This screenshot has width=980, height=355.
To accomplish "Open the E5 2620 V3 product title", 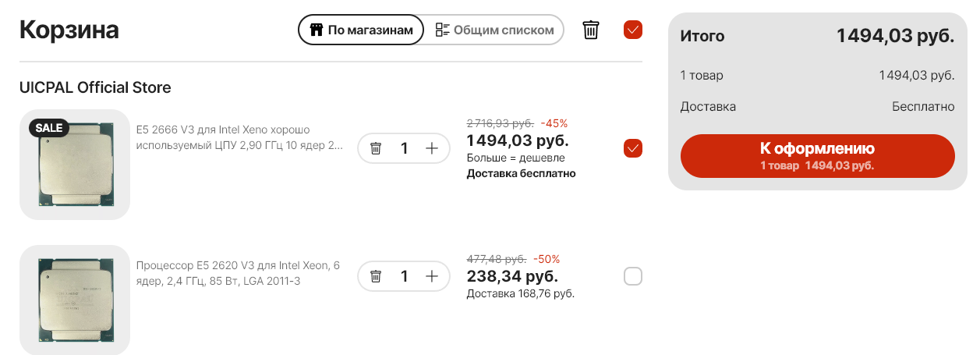I will pyautogui.click(x=239, y=273).
